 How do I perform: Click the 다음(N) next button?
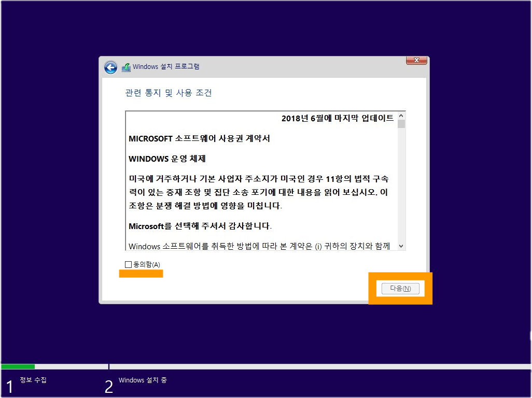[400, 289]
